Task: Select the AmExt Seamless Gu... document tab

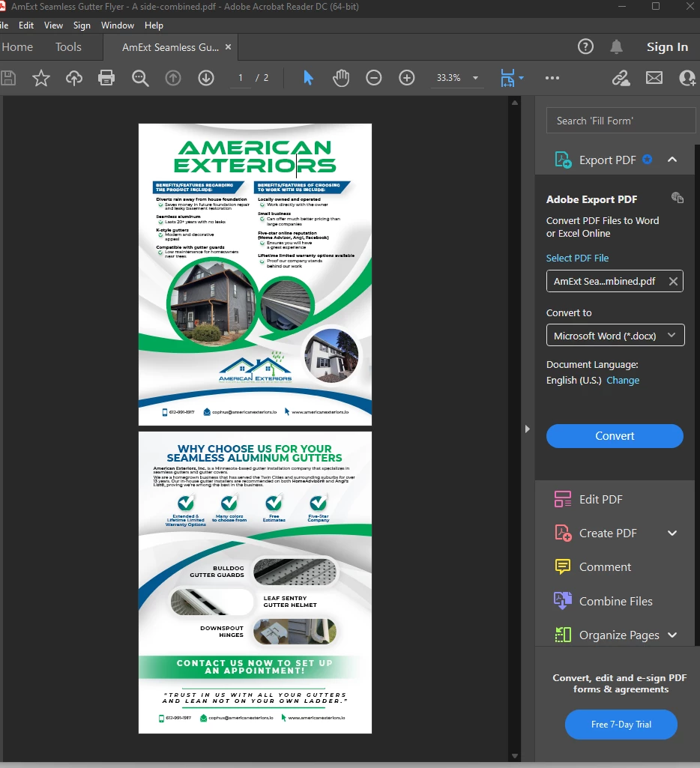Action: [x=170, y=47]
